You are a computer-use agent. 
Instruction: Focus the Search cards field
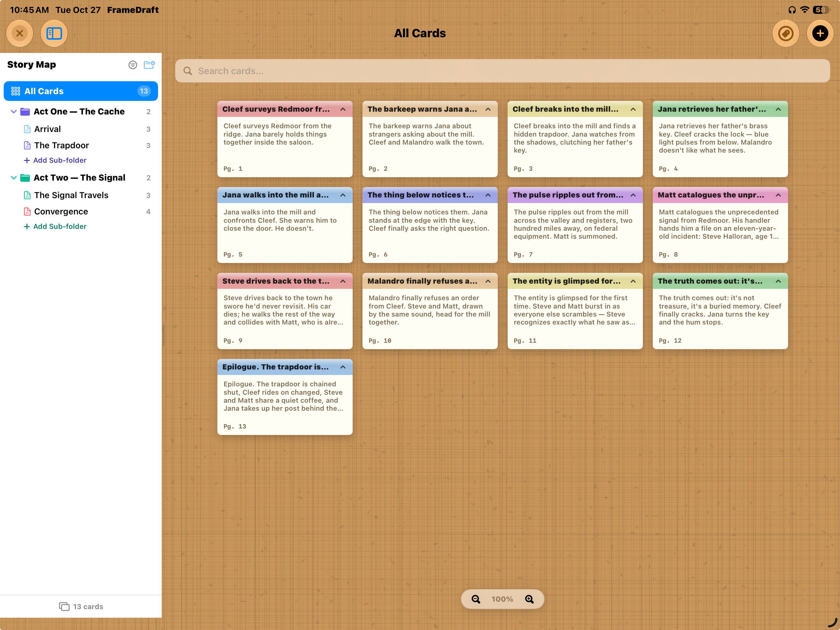coord(502,71)
